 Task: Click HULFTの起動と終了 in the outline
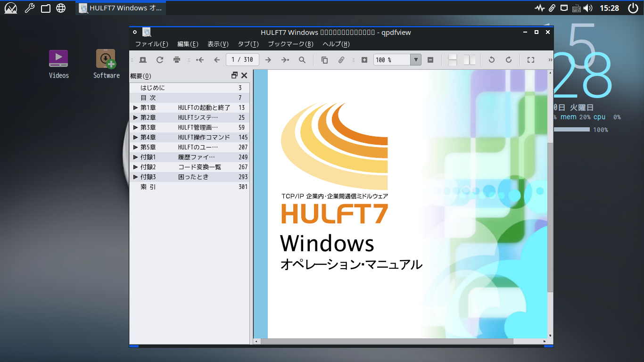click(x=204, y=107)
